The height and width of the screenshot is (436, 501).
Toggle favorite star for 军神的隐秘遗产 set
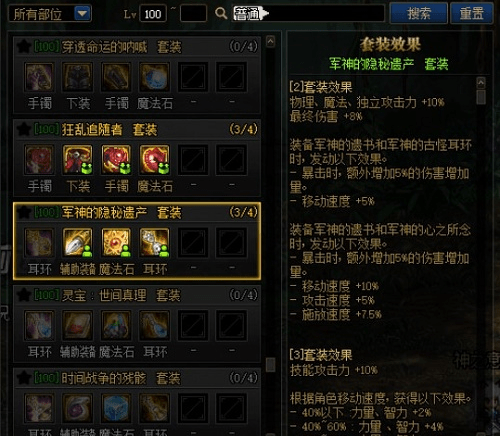click(x=23, y=212)
